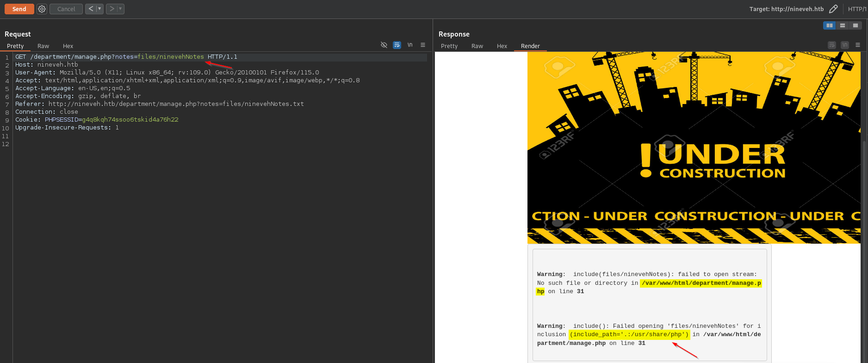This screenshot has width=868, height=363.
Task: Click the edit target pencil icon
Action: (833, 9)
